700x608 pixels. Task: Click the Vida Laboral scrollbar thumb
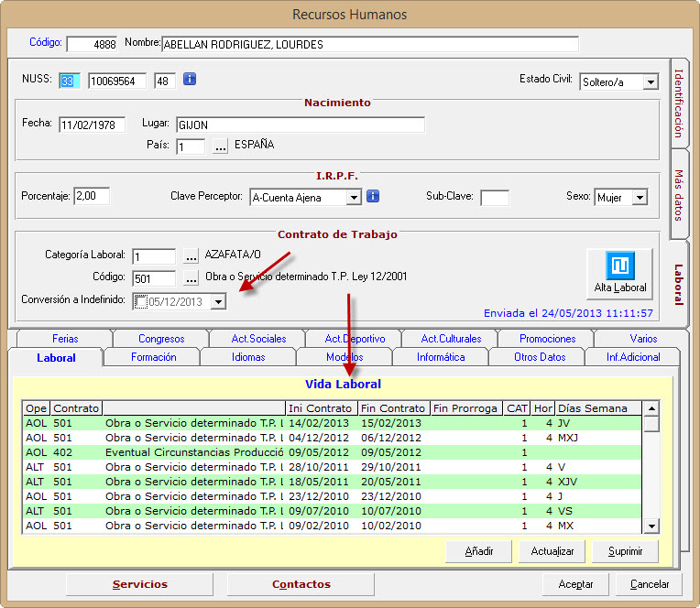tap(651, 424)
